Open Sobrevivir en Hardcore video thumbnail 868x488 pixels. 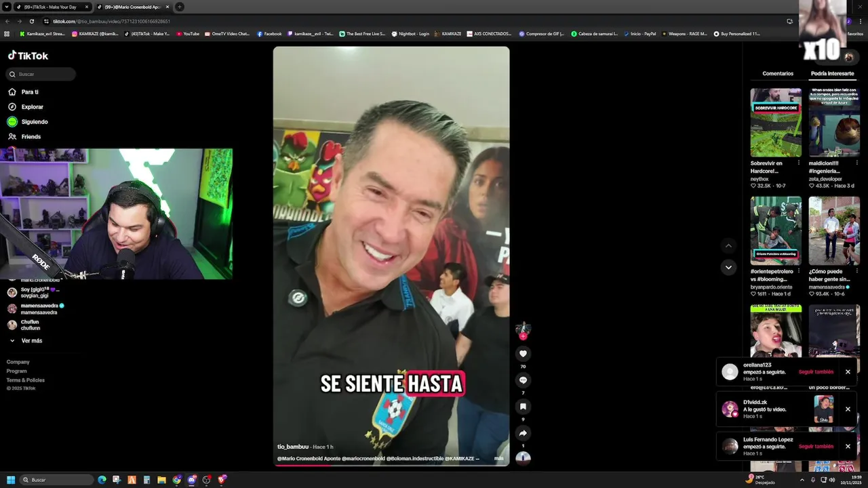coord(776,123)
